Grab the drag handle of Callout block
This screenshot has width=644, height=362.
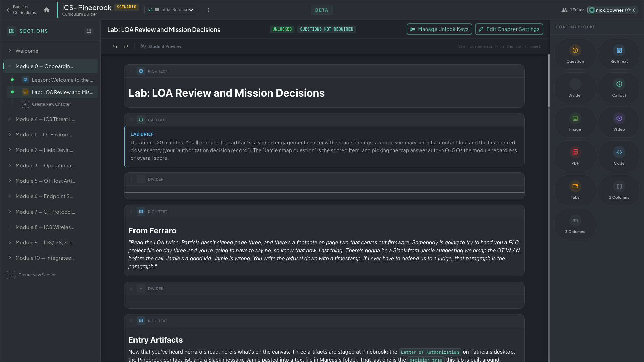131,120
